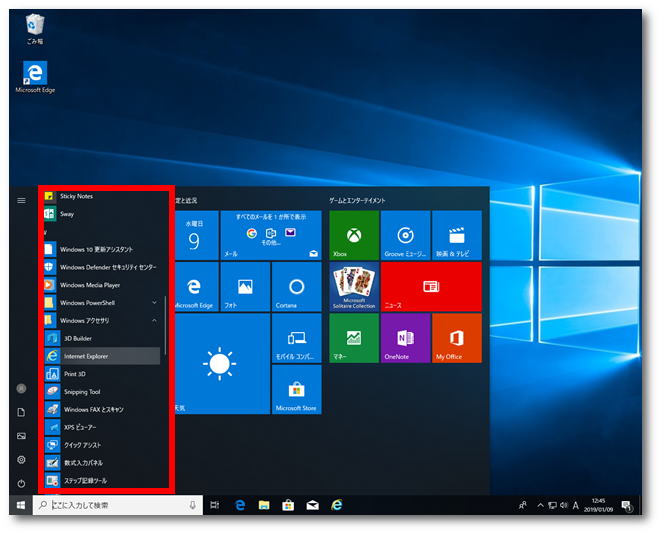Launch Internet Explorer from the app list
661x534 pixels.
102,356
